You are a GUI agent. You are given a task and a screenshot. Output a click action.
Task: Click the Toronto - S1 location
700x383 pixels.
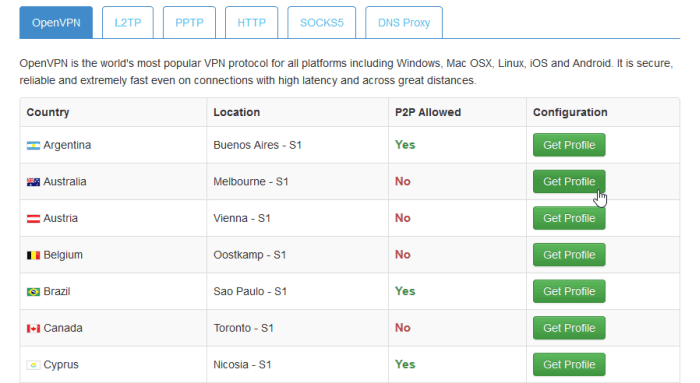pyautogui.click(x=243, y=328)
